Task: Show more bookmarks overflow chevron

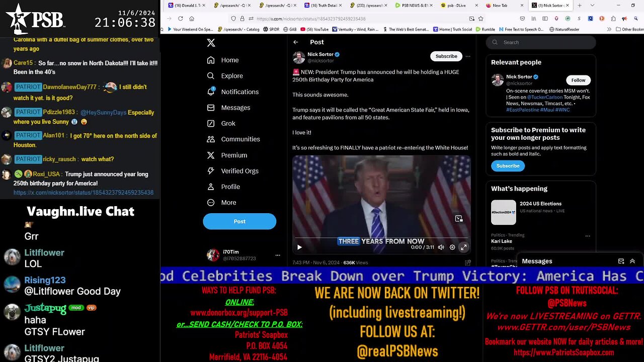Action: [x=609, y=30]
